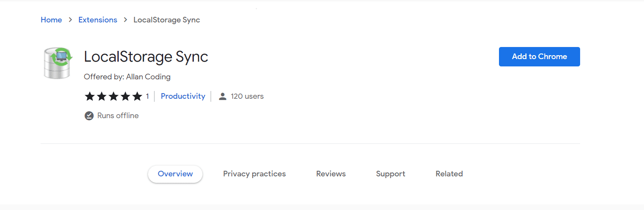The width and height of the screenshot is (644, 210).
Task: Click the rating count number 1
Action: [147, 96]
